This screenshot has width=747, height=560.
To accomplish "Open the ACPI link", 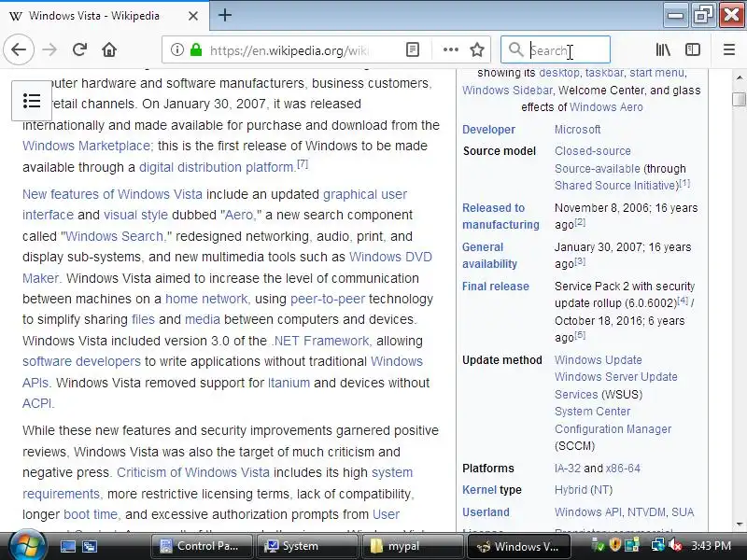I will pyautogui.click(x=38, y=403).
